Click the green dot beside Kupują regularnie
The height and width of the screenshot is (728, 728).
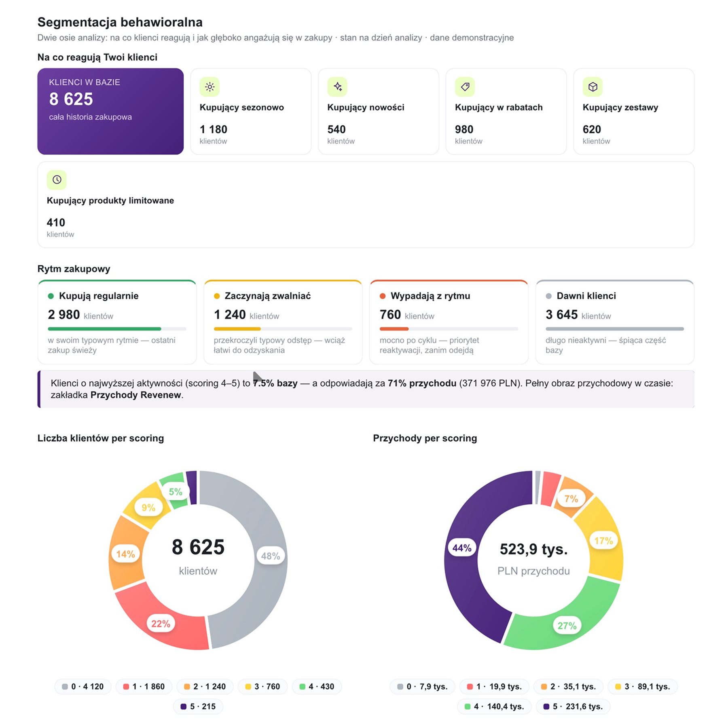click(x=51, y=296)
